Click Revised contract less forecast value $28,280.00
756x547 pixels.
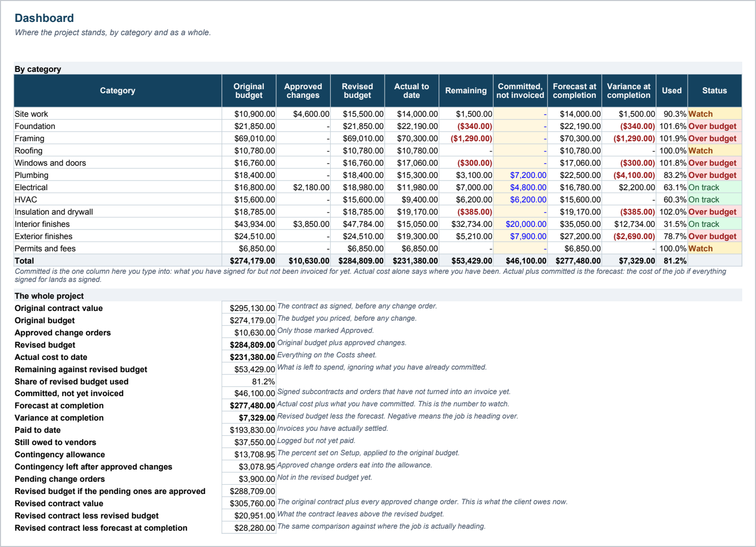click(249, 528)
